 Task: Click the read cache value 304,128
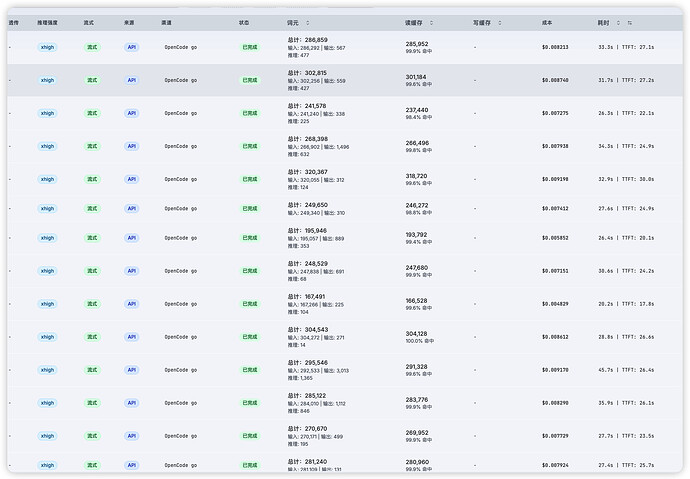coord(416,334)
